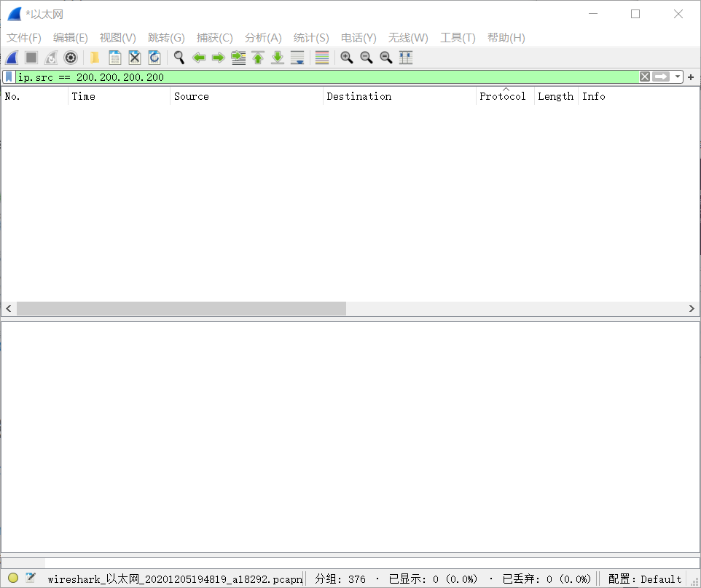Reload the capture file
Viewport: 701px width, 588px height.
point(154,58)
